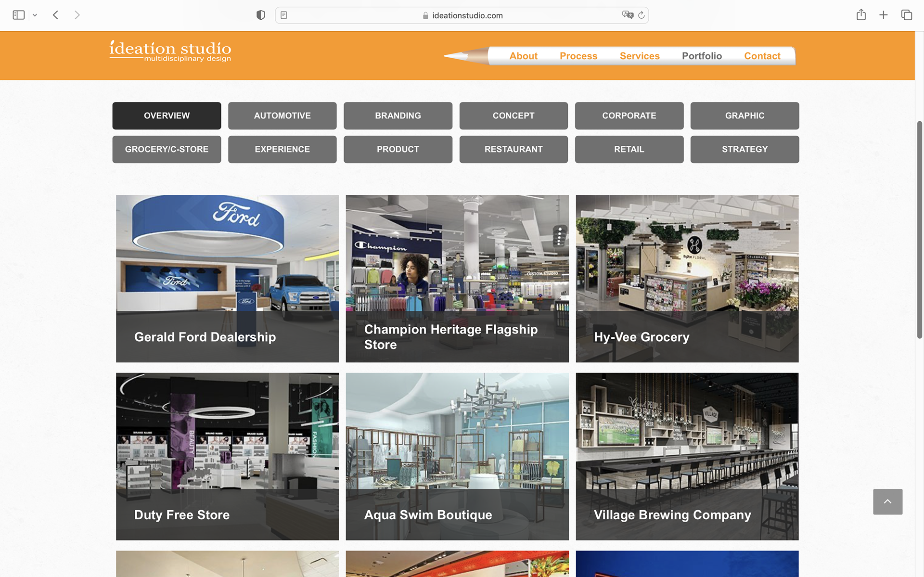924x577 pixels.
Task: Open the Services menu item
Action: point(640,56)
